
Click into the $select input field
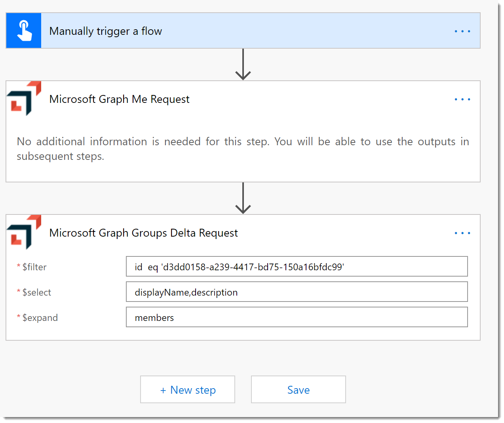tap(297, 292)
